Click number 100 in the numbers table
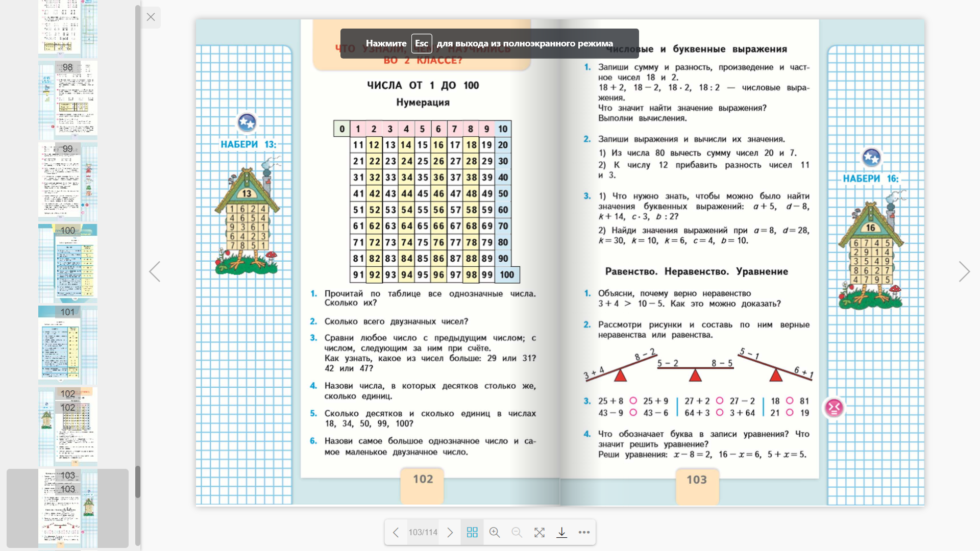 click(x=507, y=274)
